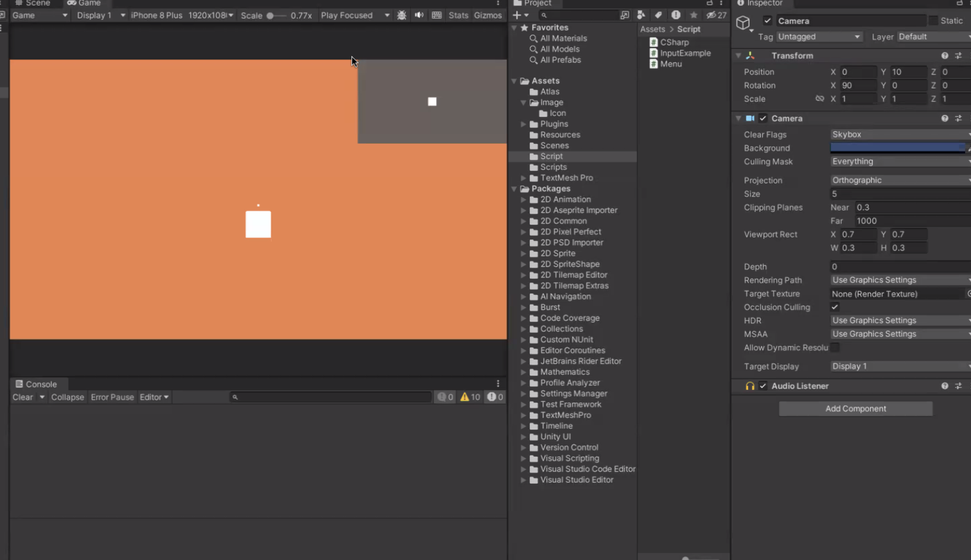The height and width of the screenshot is (560, 971).
Task: Open the Clear Flags Skybox dropdown
Action: (x=900, y=135)
